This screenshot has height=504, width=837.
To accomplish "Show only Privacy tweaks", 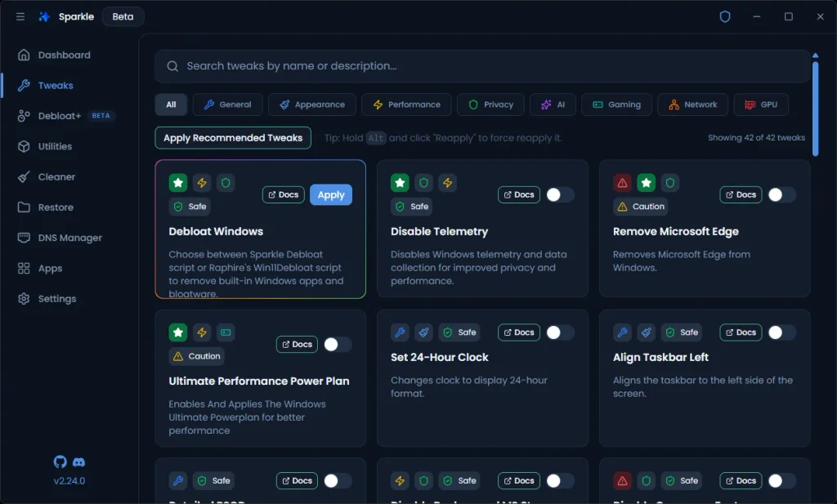I will 490,105.
